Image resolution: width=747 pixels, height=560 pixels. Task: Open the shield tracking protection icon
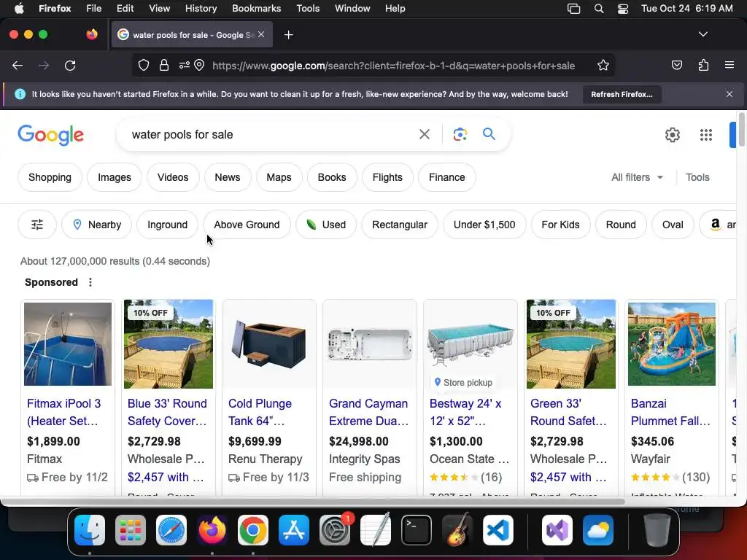pos(144,65)
